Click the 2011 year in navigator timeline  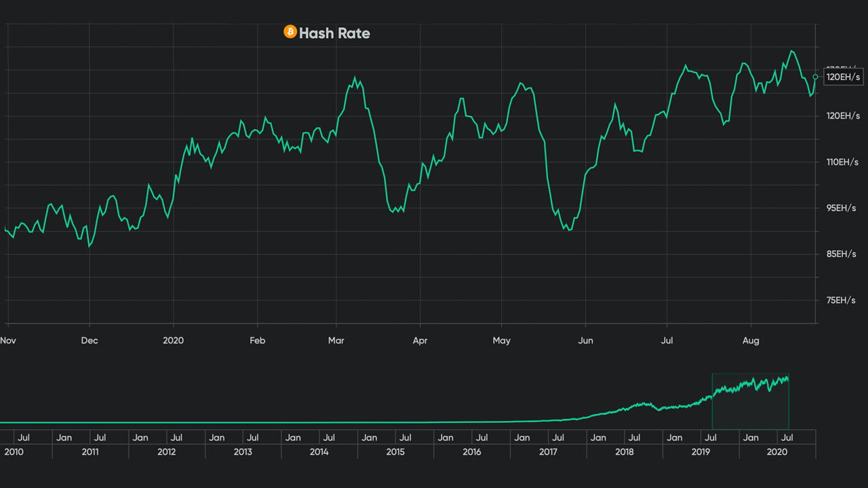click(90, 451)
